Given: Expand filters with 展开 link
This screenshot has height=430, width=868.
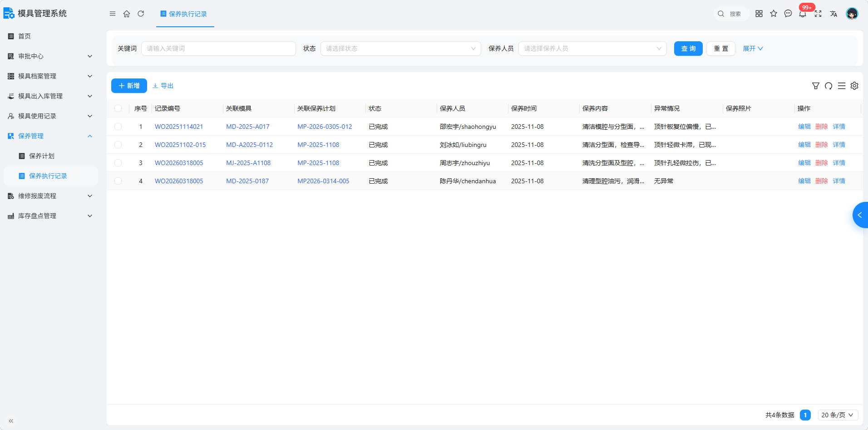Looking at the screenshot, I should (753, 49).
